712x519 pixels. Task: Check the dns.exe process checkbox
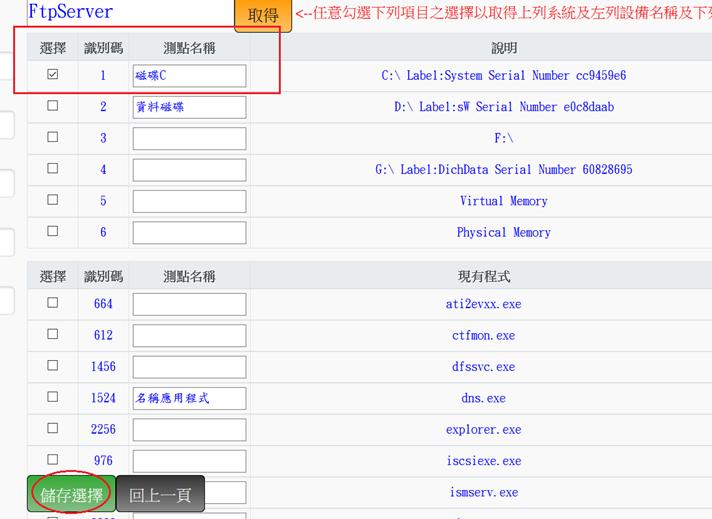coord(53,398)
